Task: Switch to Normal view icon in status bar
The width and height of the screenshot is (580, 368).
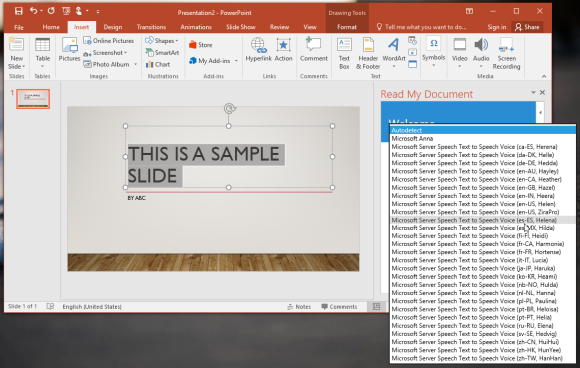Action: click(x=377, y=307)
